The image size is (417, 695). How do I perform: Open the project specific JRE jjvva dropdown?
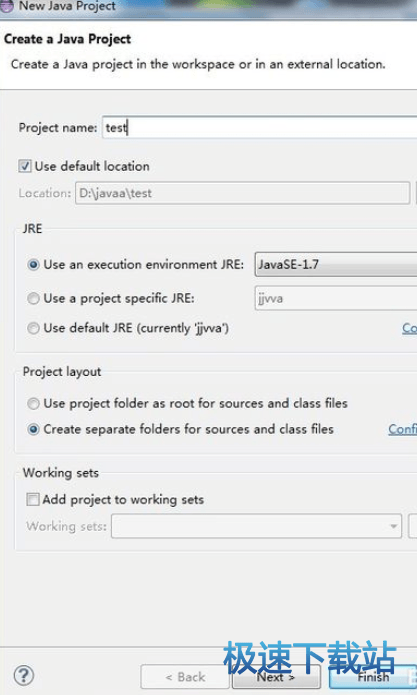coord(336,298)
